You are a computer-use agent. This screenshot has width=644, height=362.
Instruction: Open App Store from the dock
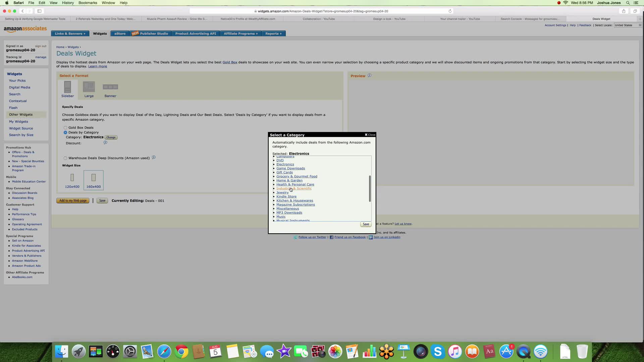[x=506, y=352]
